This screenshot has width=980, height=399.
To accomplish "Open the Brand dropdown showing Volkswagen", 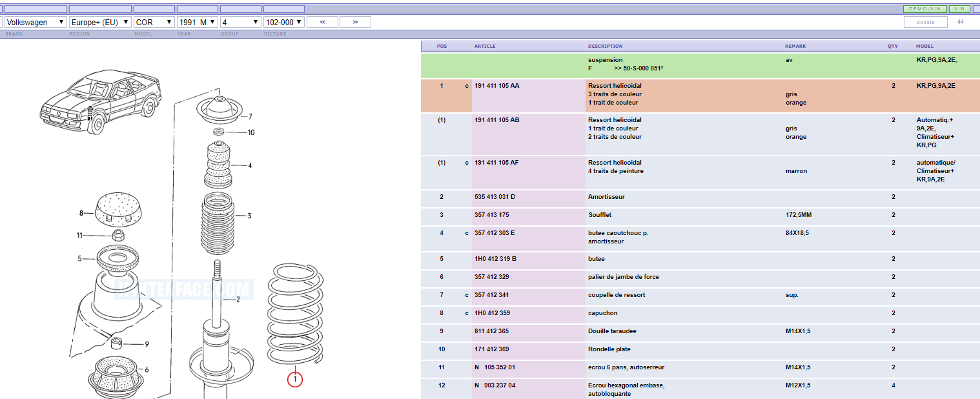I will (36, 22).
